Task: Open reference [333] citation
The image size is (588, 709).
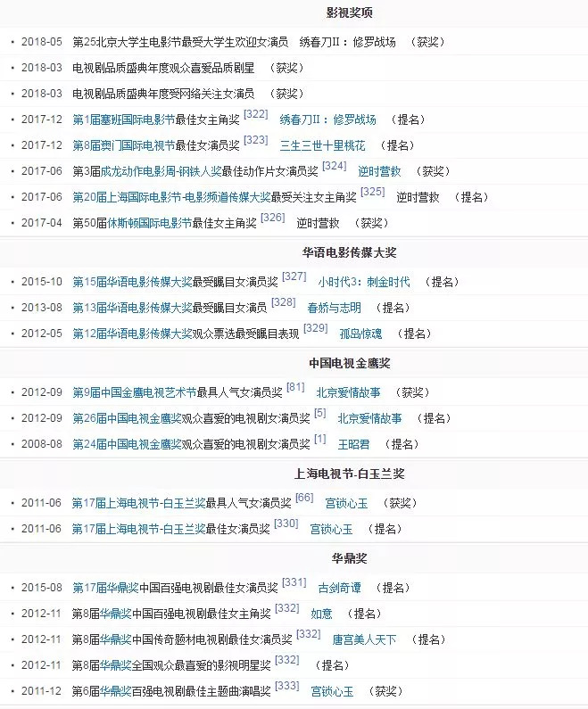Action: tap(287, 686)
